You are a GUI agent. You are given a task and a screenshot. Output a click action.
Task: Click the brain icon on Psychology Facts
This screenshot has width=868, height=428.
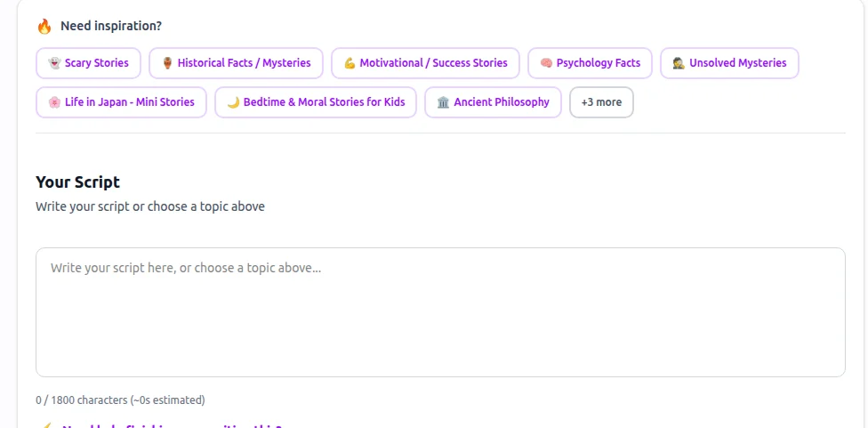point(546,63)
